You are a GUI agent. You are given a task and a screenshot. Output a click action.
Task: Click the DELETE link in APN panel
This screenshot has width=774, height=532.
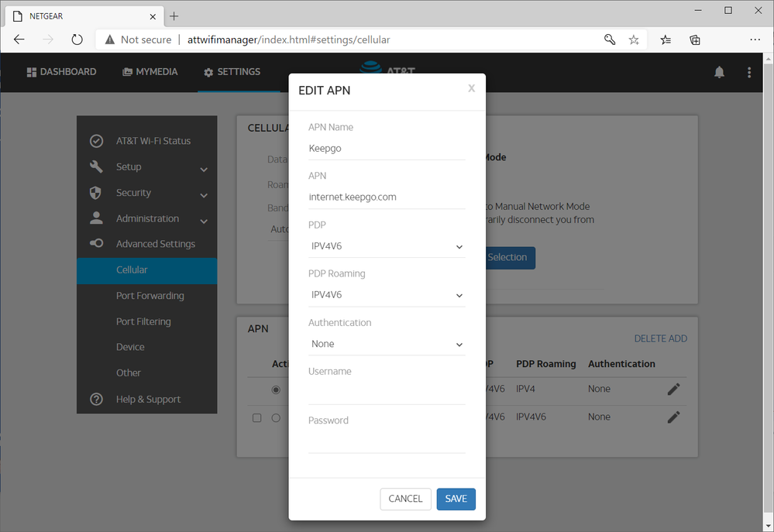point(649,338)
